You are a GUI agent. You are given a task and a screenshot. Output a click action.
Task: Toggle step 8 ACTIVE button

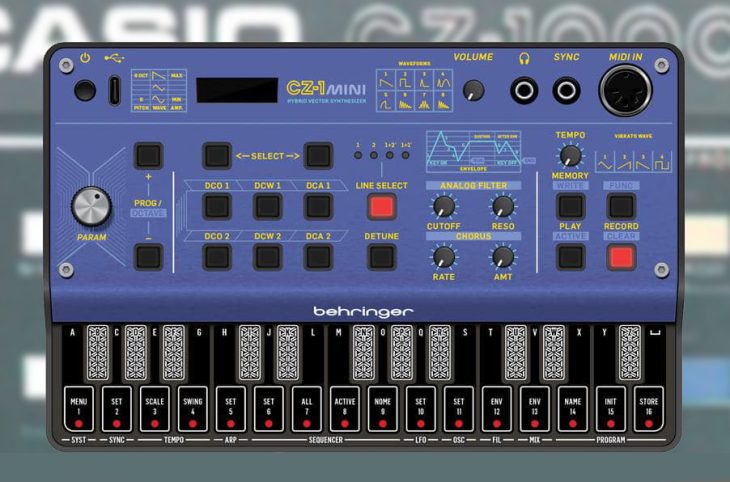click(345, 408)
